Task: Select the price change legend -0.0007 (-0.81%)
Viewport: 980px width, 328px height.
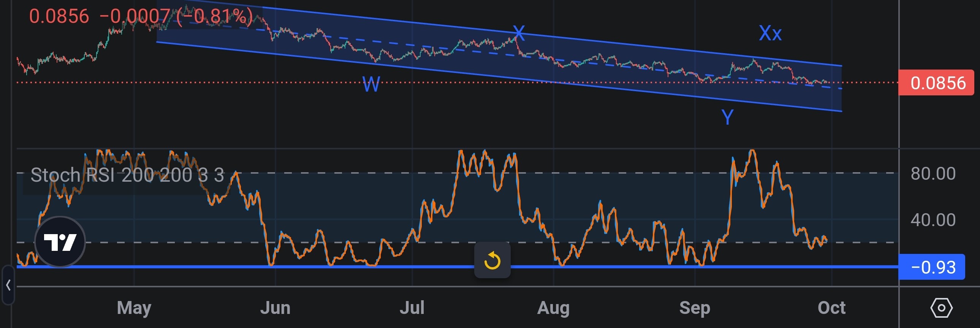Action: coord(176,17)
